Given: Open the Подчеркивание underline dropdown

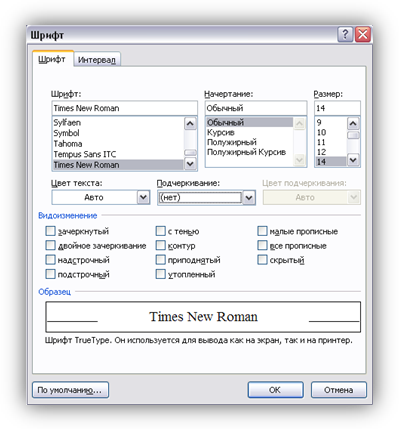Looking at the screenshot, I should 249,198.
